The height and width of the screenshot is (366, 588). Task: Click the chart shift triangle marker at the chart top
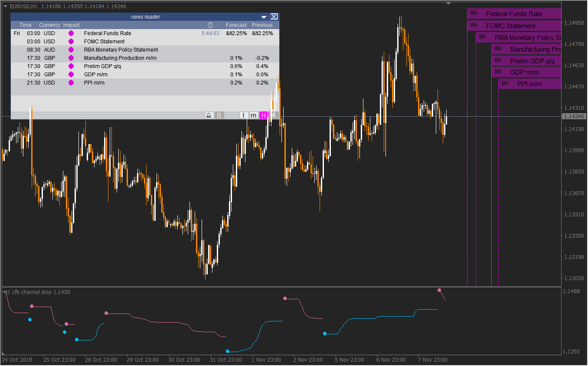[449, 3]
